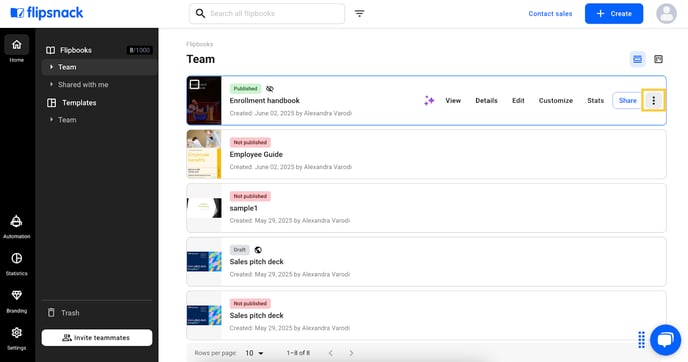Open the Automation section

pyautogui.click(x=17, y=227)
